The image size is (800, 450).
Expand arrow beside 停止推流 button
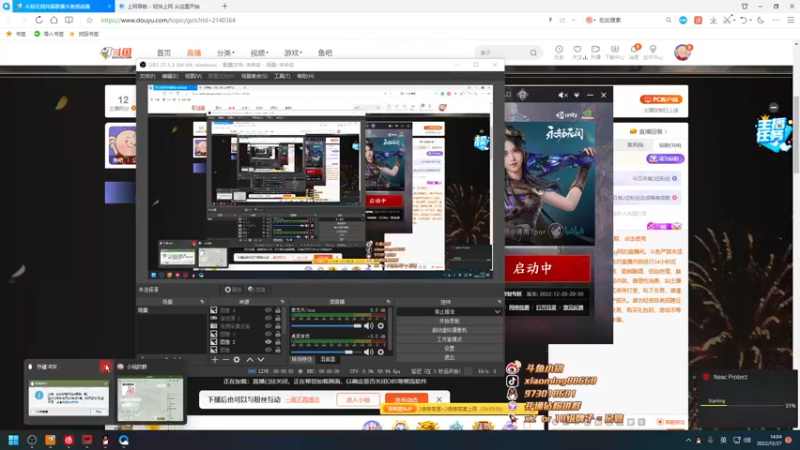[x=497, y=312]
